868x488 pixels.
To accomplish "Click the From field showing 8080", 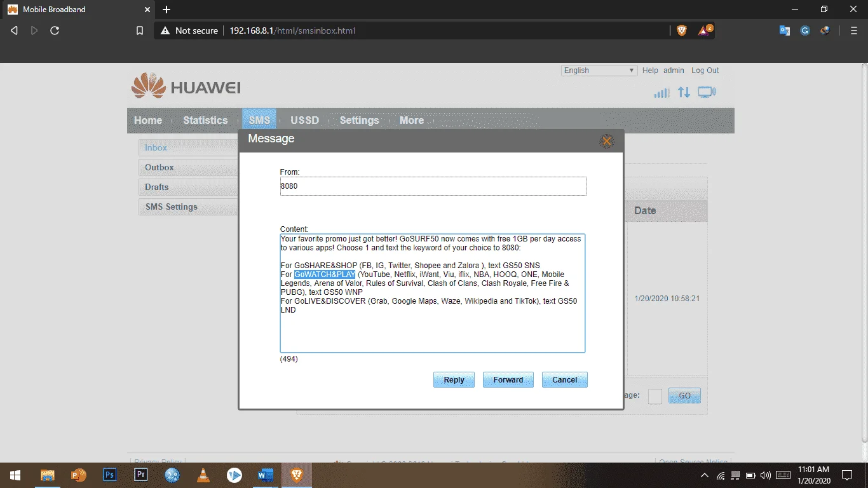I will pyautogui.click(x=433, y=186).
